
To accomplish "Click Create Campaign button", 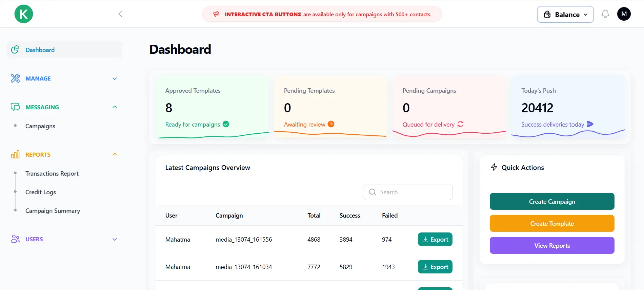I will pyautogui.click(x=552, y=201).
